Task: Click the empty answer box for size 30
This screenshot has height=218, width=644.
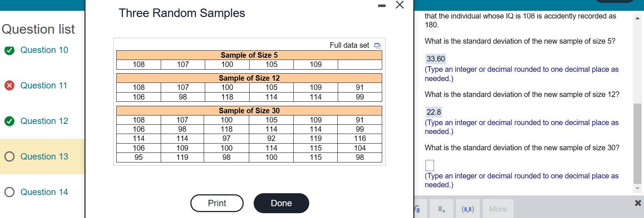Action: pyautogui.click(x=429, y=165)
